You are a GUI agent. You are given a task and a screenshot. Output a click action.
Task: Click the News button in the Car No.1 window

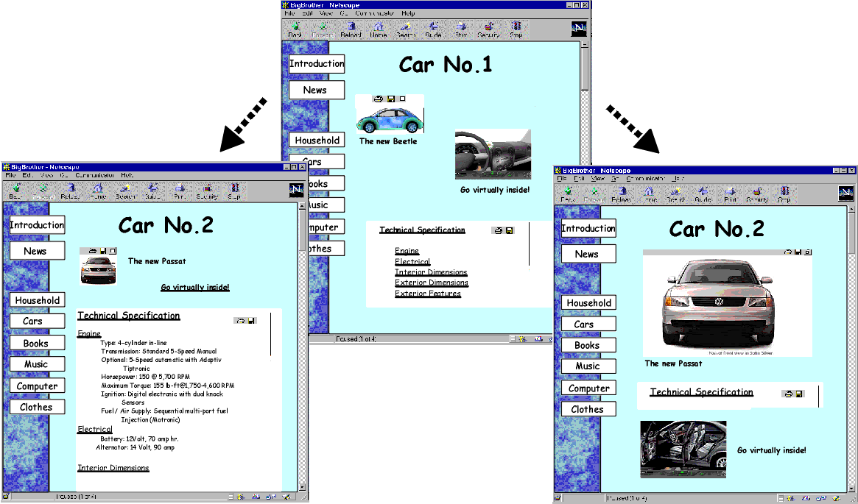click(316, 90)
